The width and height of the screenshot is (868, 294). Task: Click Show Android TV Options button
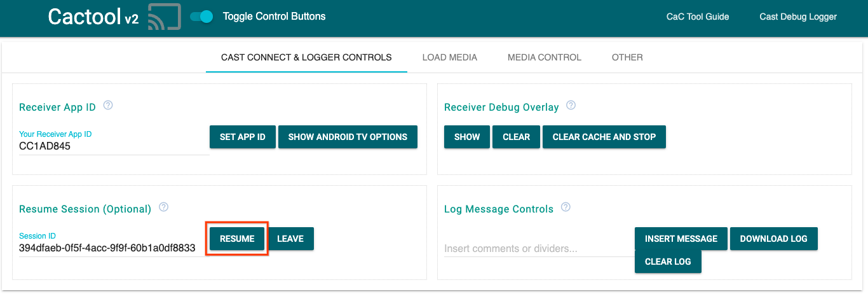pos(348,137)
